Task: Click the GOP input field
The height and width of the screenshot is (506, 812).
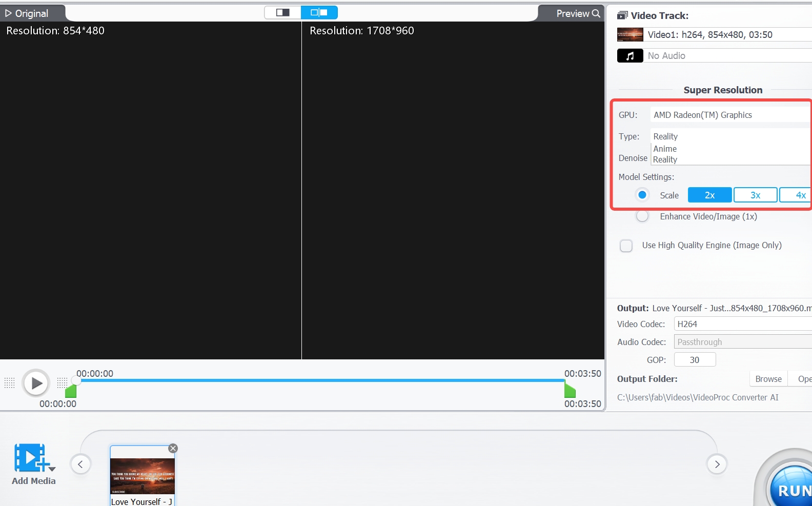Action: pos(695,360)
